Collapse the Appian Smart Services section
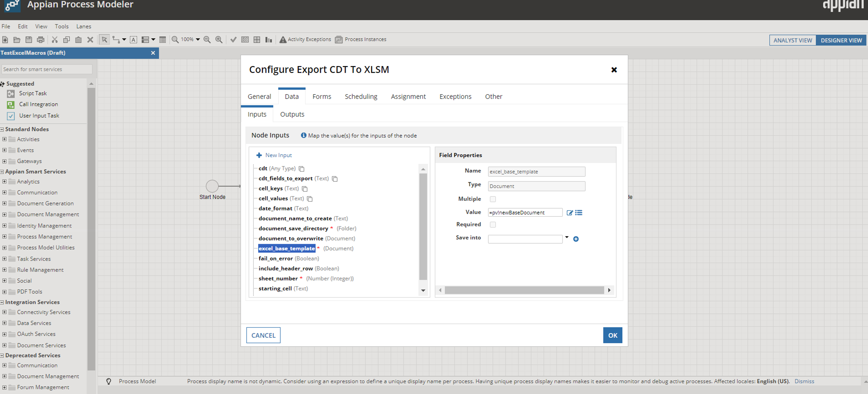 pos(2,171)
